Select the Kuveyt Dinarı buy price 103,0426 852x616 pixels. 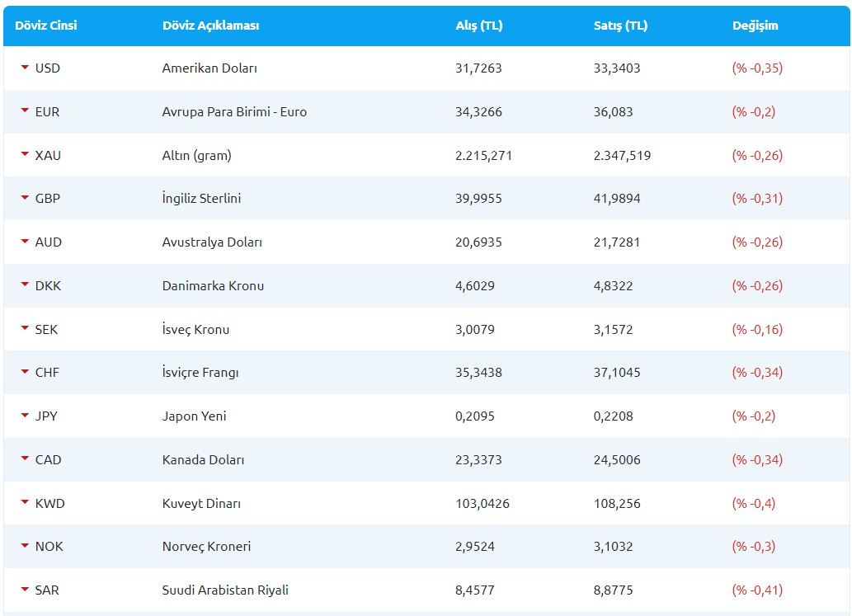[x=482, y=503]
